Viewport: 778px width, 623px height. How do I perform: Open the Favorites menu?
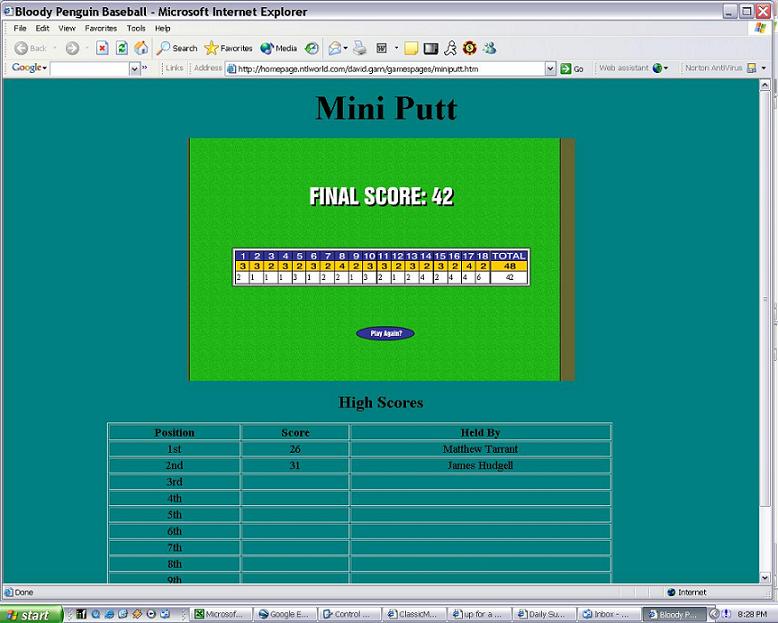[x=100, y=28]
